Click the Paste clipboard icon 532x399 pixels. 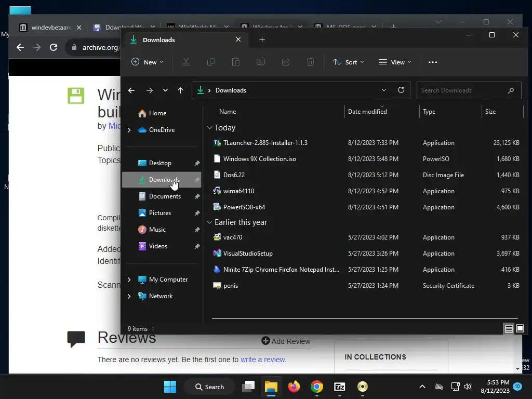tap(236, 62)
